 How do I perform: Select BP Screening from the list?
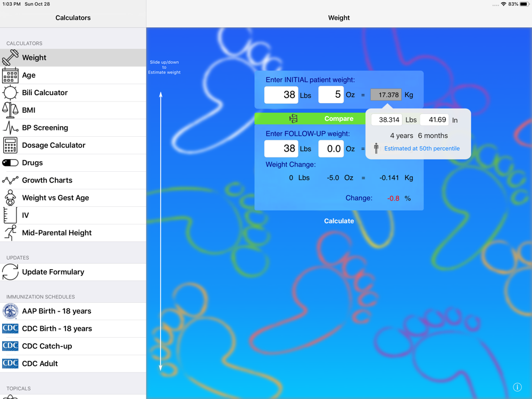73,128
